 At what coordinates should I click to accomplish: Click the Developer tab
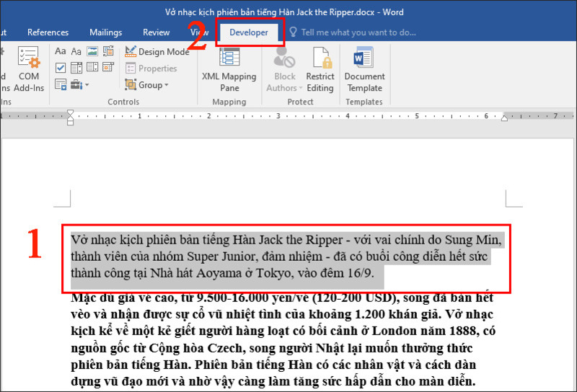[248, 32]
